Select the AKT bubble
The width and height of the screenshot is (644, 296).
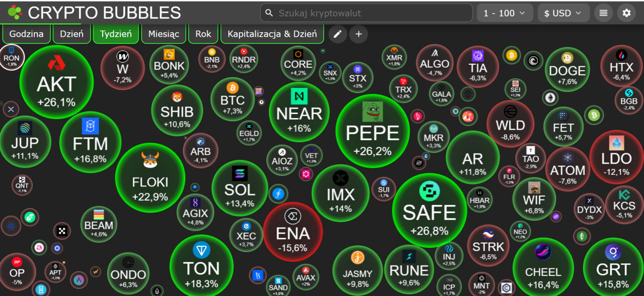tap(56, 82)
